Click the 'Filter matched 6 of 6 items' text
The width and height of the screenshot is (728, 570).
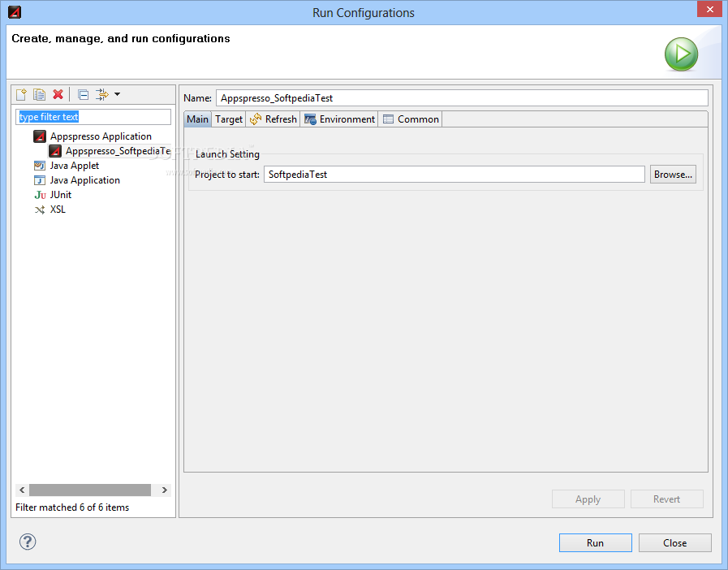tap(72, 507)
